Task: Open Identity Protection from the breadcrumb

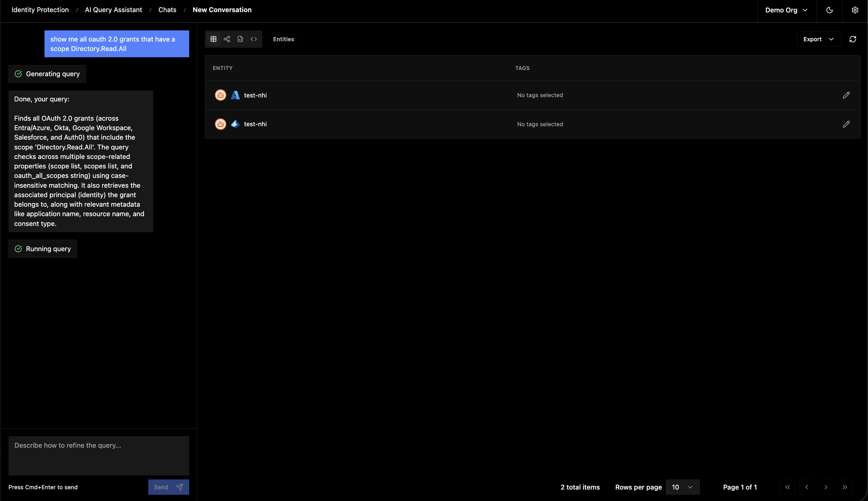Action: pyautogui.click(x=40, y=9)
